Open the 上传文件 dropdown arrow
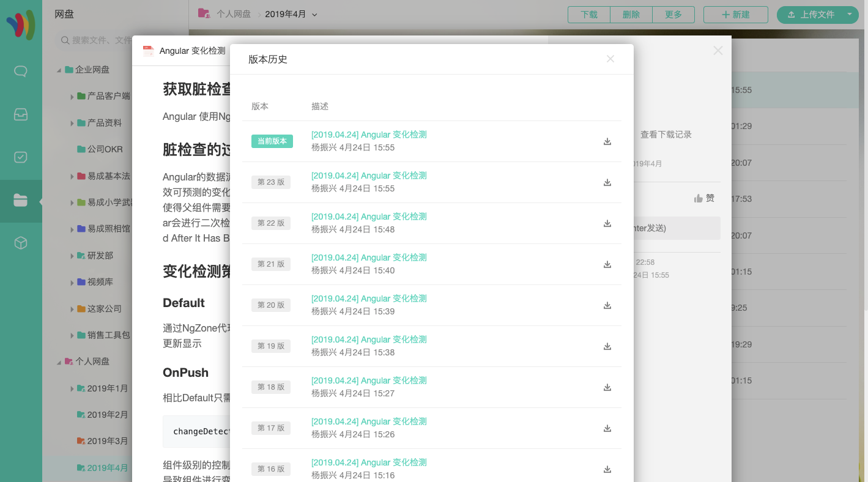The image size is (868, 482). [850, 14]
